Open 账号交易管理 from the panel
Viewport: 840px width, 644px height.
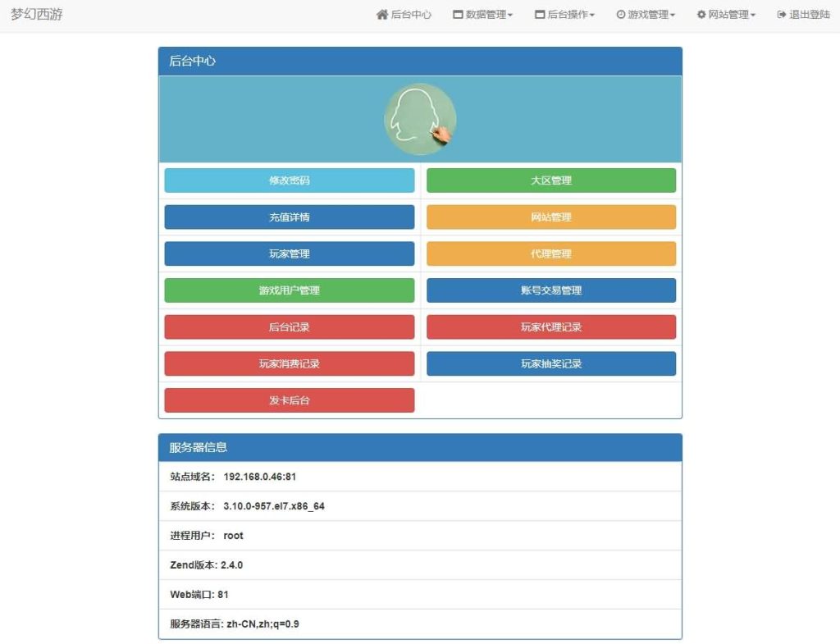tap(550, 290)
